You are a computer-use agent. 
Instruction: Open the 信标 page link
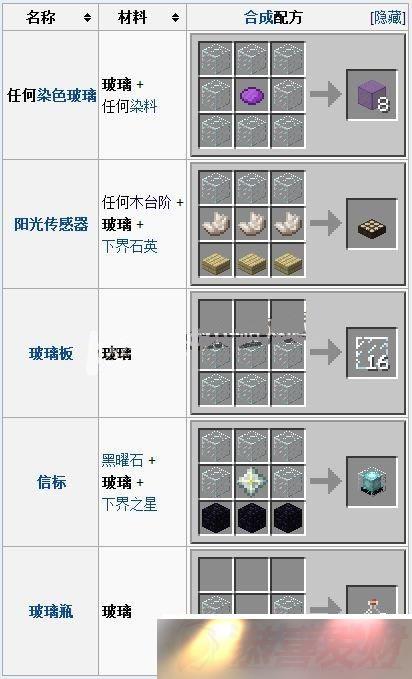click(51, 482)
